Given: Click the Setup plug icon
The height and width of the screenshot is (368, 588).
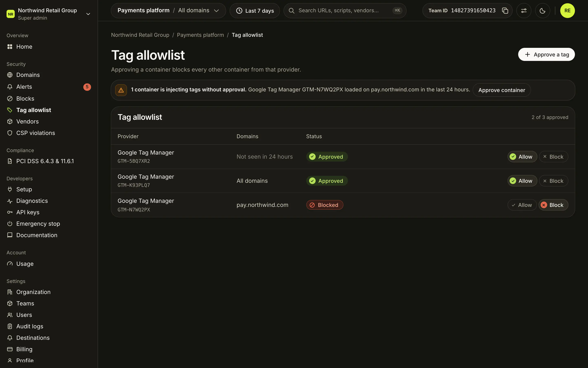Looking at the screenshot, I should point(10,189).
